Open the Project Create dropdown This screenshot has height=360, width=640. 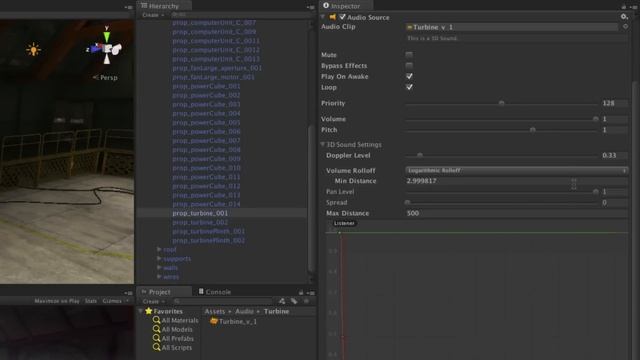[x=153, y=301]
